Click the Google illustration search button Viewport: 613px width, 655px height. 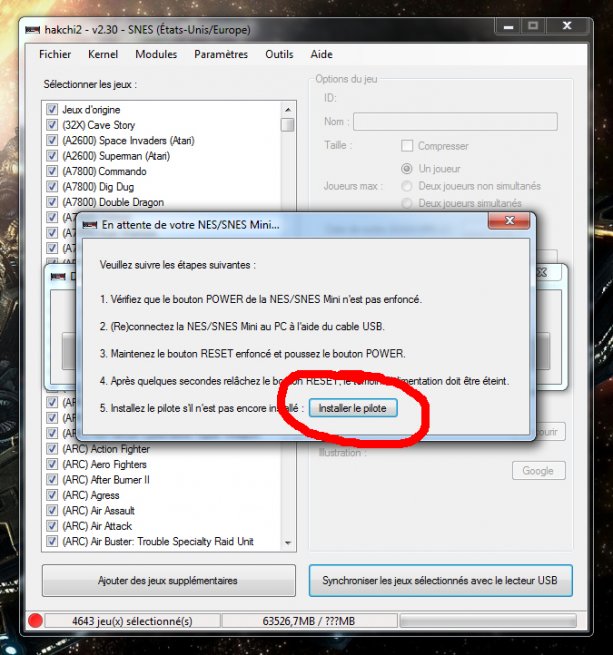coord(539,471)
